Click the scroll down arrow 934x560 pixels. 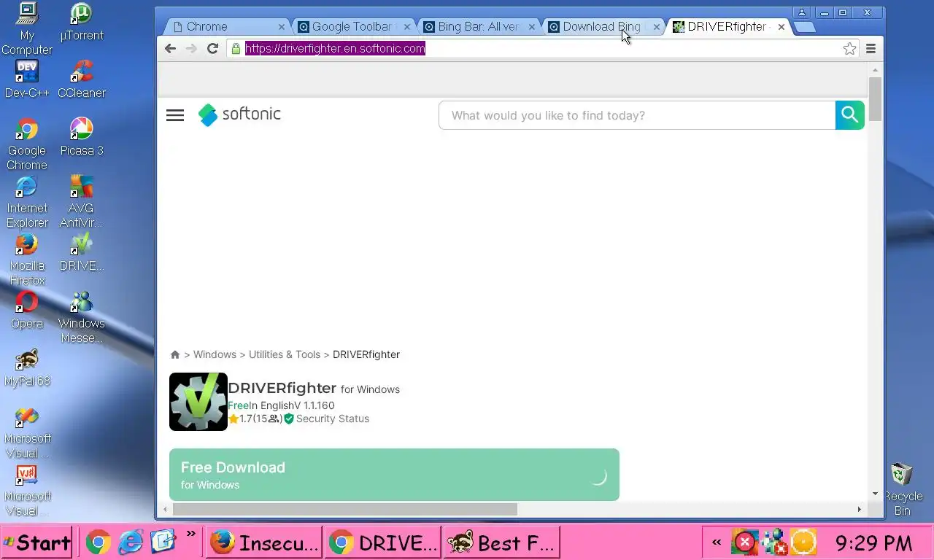point(875,494)
